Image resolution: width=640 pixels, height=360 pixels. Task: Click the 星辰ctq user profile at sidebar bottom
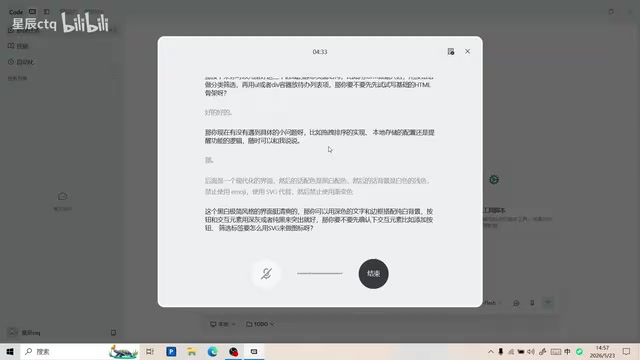(x=24, y=333)
